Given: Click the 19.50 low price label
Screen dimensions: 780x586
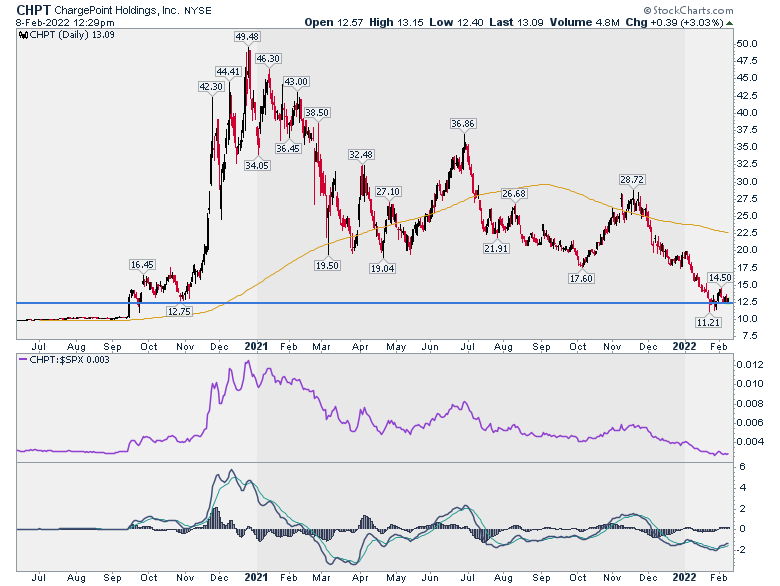Looking at the screenshot, I should pyautogui.click(x=327, y=266).
